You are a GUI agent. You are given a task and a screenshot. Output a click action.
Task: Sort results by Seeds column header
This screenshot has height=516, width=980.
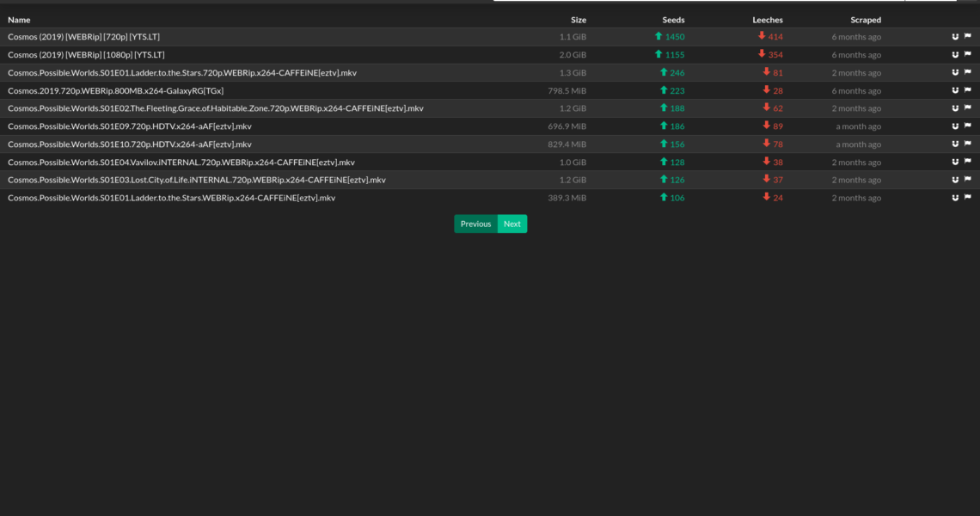pos(673,20)
